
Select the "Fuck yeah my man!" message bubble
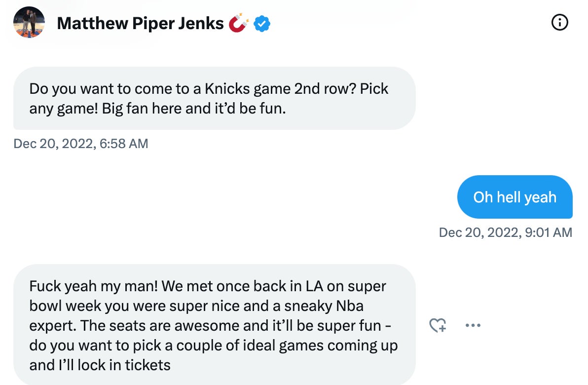[x=214, y=325]
